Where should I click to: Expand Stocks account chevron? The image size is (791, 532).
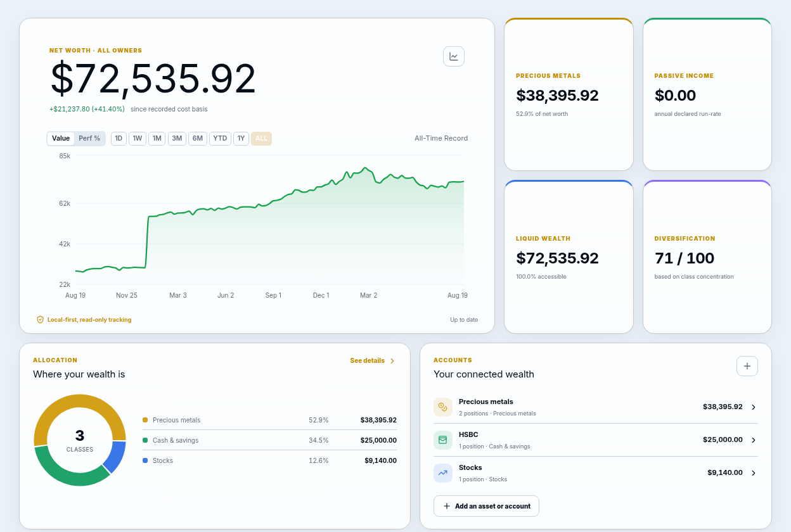pos(754,473)
